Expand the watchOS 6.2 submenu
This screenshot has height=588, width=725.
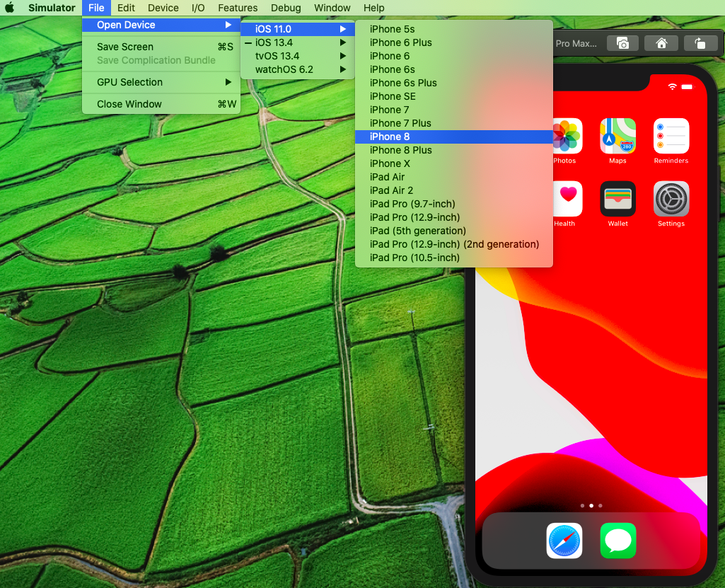(x=298, y=69)
